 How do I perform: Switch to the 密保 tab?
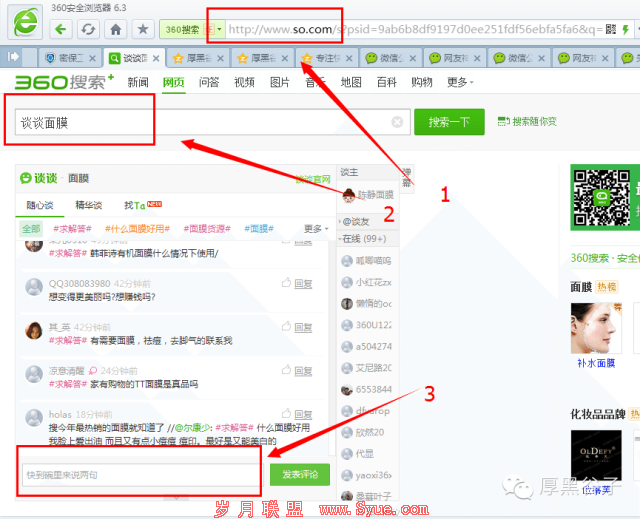pos(69,58)
